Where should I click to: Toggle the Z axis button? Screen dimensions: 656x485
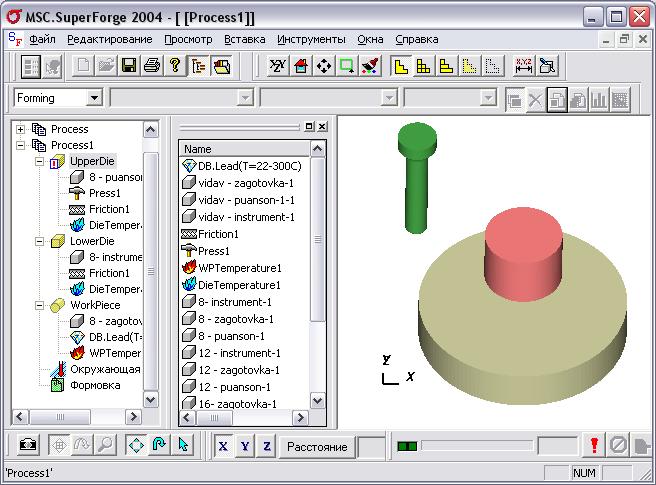(x=267, y=446)
